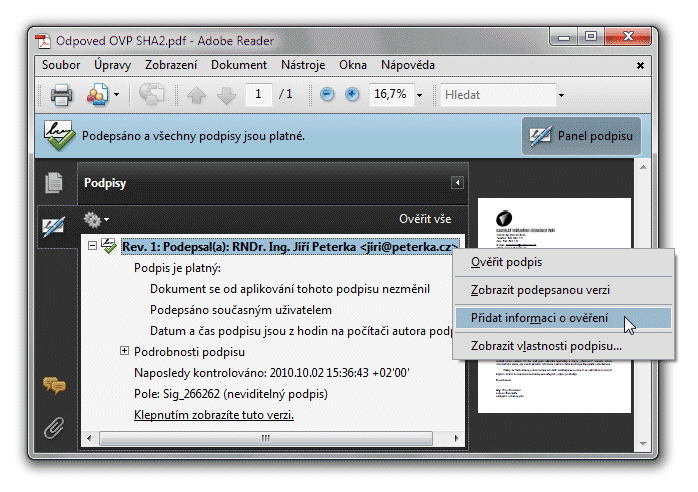Open the Zobrazení menu
The height and width of the screenshot is (492, 698).
tap(171, 65)
